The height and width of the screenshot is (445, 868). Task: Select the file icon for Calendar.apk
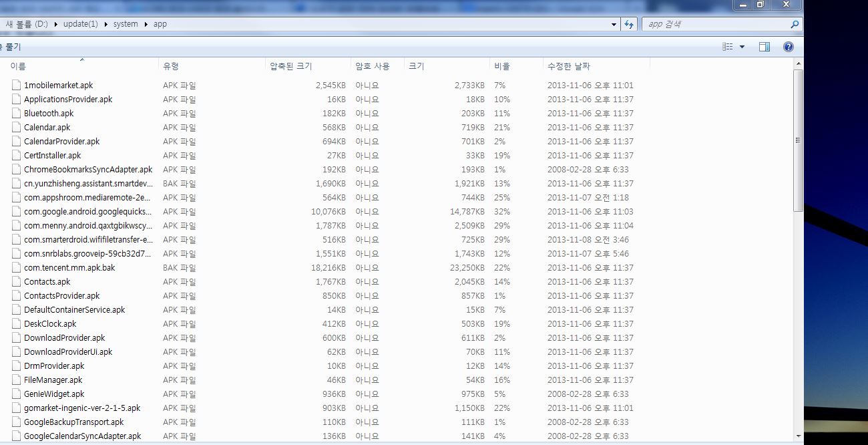(x=16, y=128)
